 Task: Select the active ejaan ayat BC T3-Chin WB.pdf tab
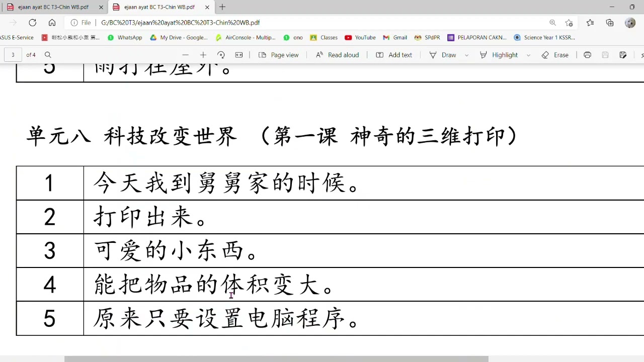(159, 7)
